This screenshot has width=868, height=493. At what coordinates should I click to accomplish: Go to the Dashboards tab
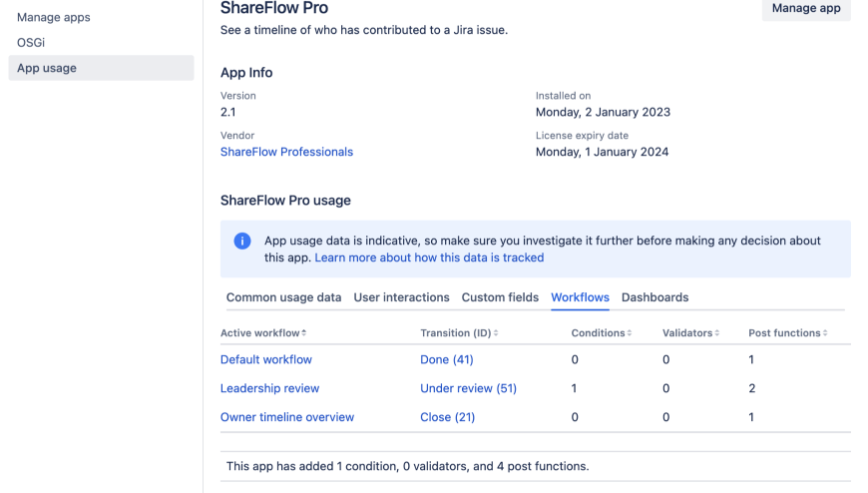(654, 297)
